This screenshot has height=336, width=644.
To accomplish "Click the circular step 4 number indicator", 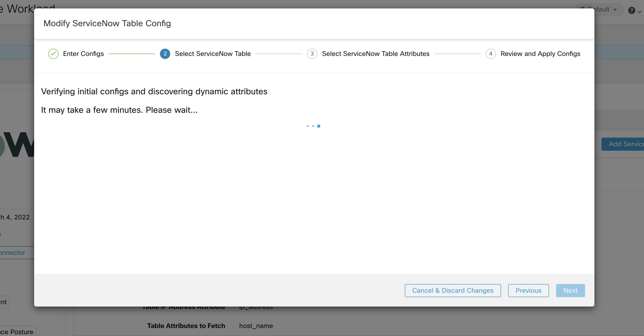I will [x=491, y=53].
